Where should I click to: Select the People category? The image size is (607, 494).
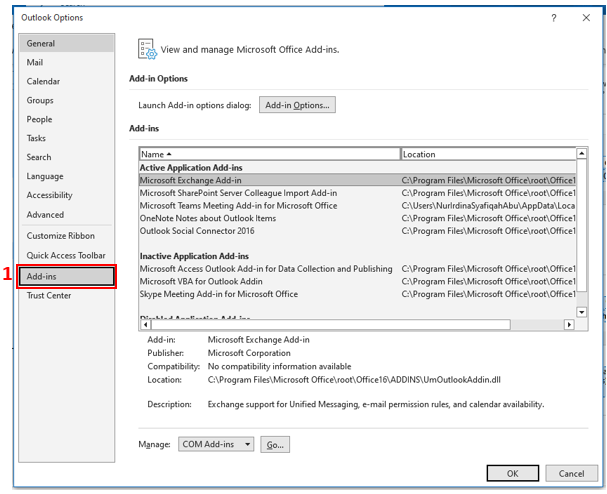coord(67,119)
